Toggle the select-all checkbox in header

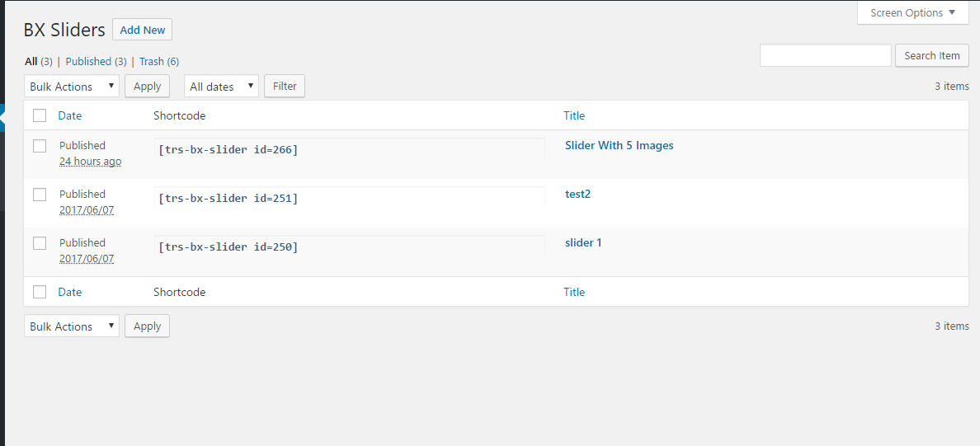(40, 115)
